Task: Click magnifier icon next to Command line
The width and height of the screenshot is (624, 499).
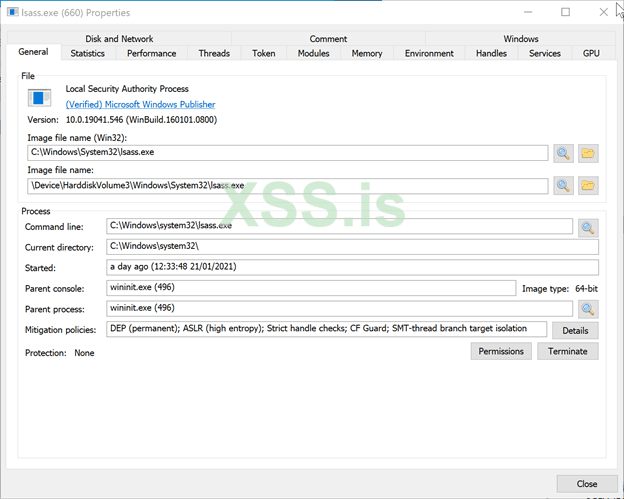Action: click(588, 228)
